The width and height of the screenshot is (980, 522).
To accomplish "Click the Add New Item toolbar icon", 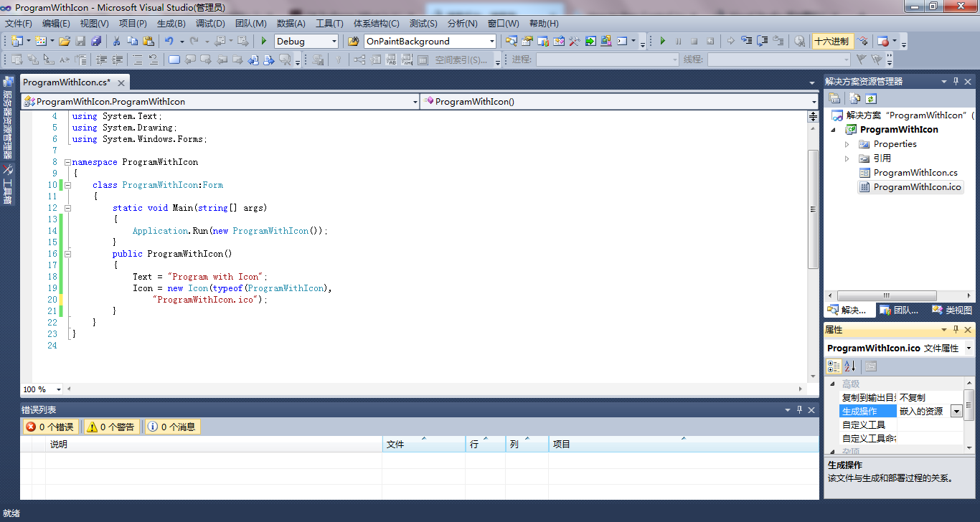I will [x=41, y=41].
